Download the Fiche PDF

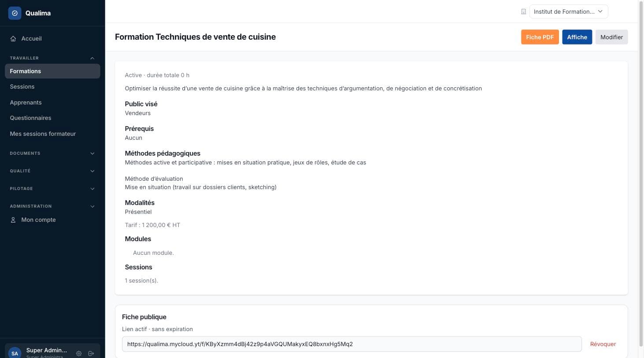[540, 37]
